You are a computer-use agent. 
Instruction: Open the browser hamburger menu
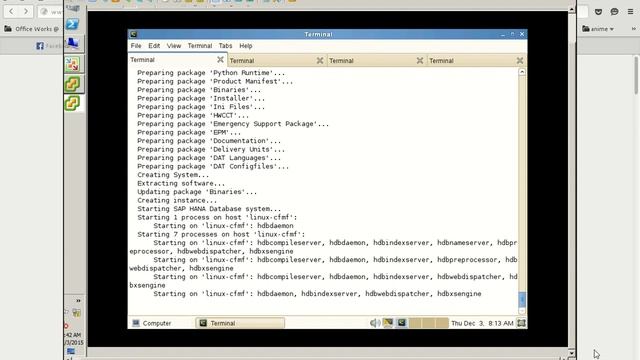point(630,12)
